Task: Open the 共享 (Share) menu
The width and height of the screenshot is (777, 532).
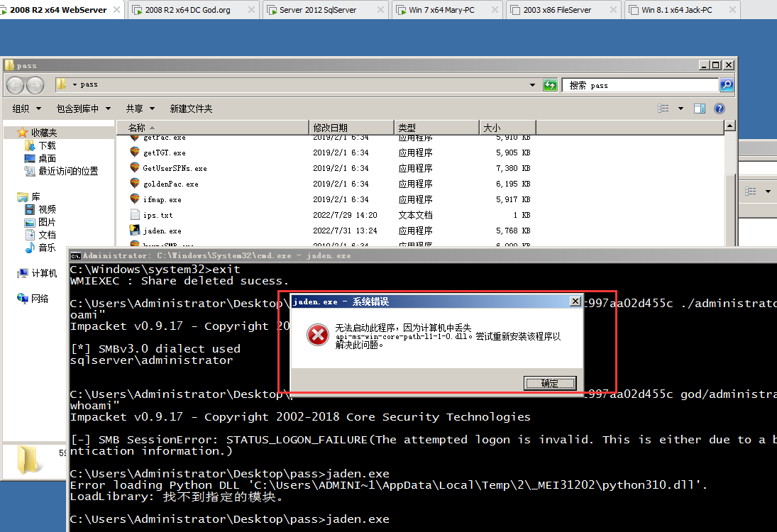Action: (139, 109)
